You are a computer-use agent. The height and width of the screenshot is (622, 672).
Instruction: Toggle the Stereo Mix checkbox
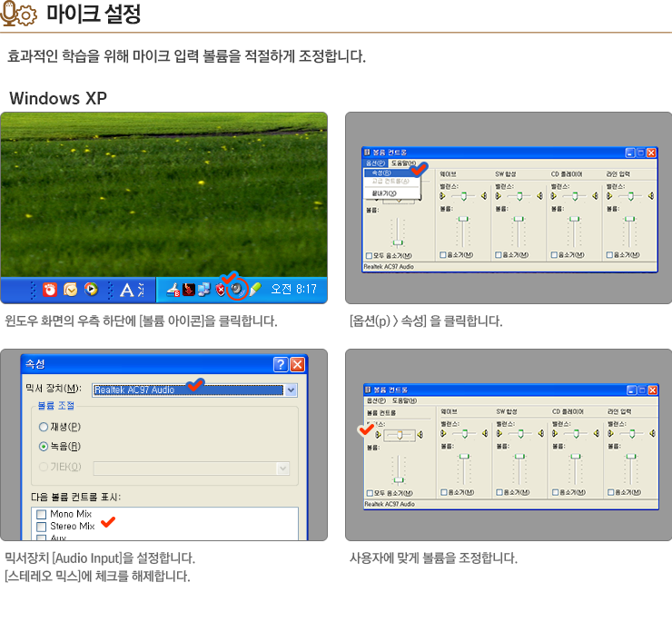(x=41, y=526)
